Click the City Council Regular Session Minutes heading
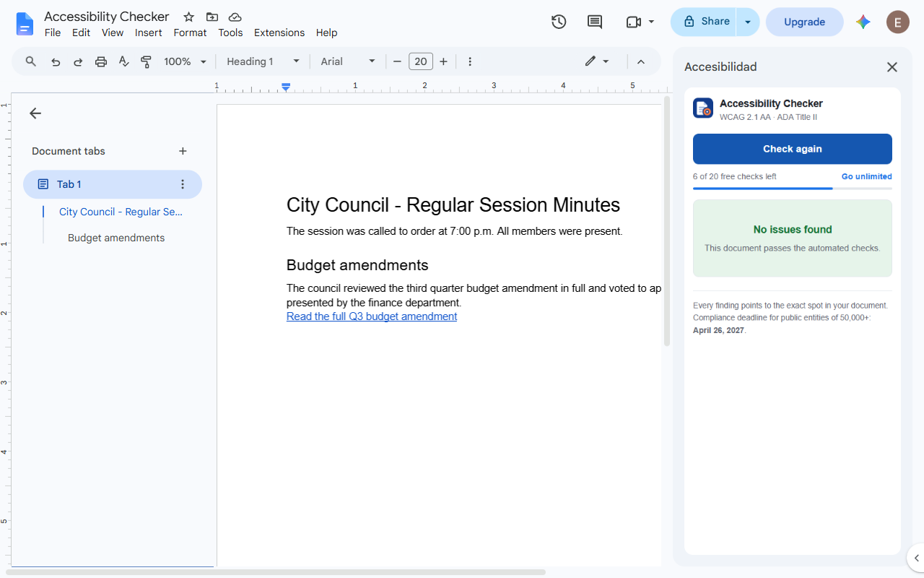 pos(453,205)
